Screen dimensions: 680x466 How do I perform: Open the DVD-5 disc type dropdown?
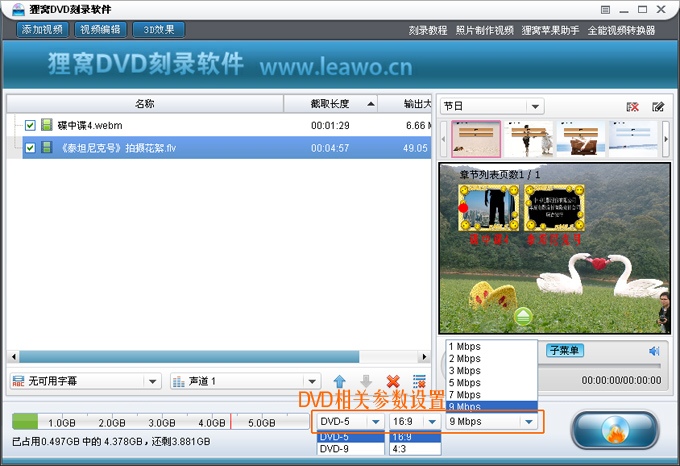tap(350, 421)
